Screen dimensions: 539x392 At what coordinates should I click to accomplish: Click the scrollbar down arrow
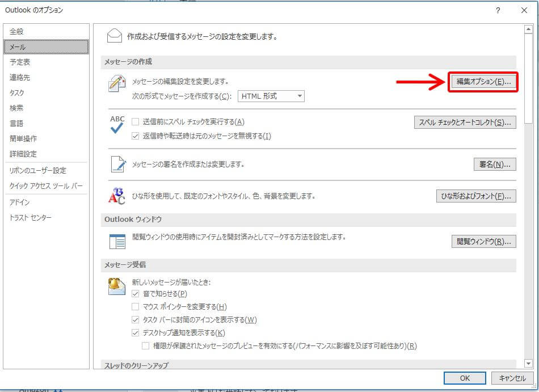529,364
